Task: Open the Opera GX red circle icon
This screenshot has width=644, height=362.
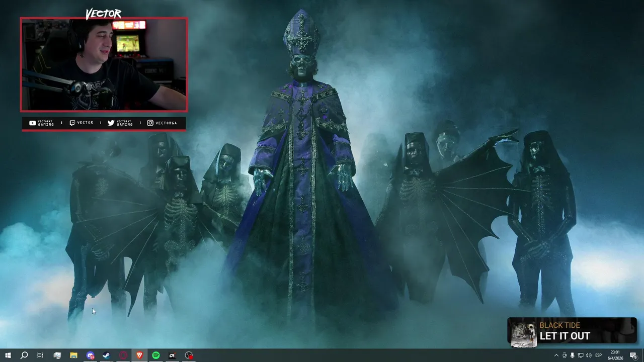Action: (x=123, y=355)
